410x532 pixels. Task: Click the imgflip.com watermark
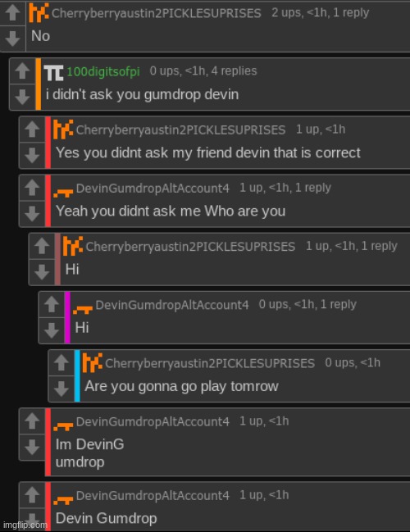[x=25, y=525]
